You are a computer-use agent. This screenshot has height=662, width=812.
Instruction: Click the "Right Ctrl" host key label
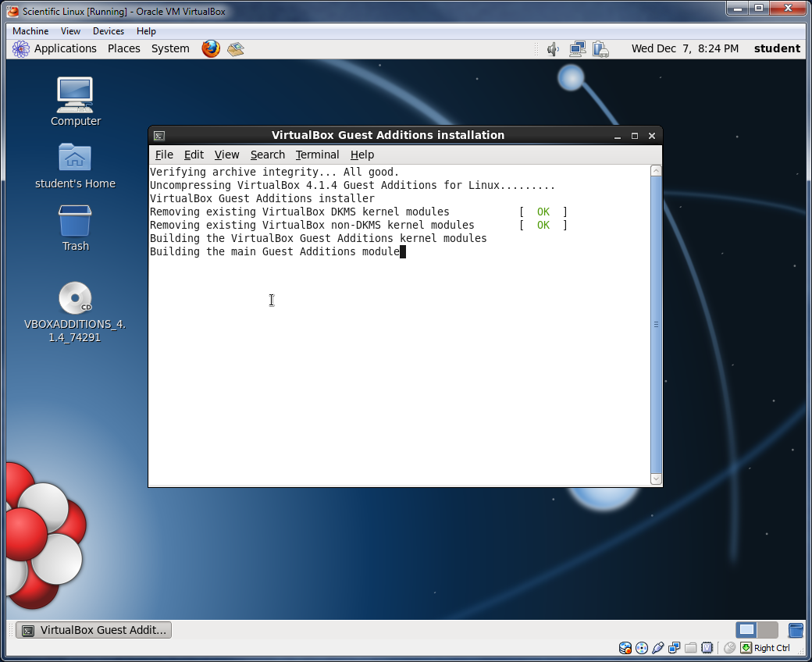[x=771, y=648]
